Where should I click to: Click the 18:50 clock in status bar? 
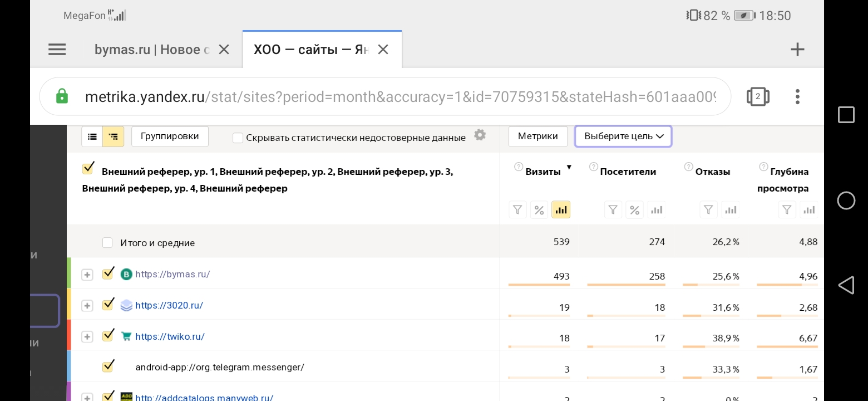pyautogui.click(x=775, y=16)
